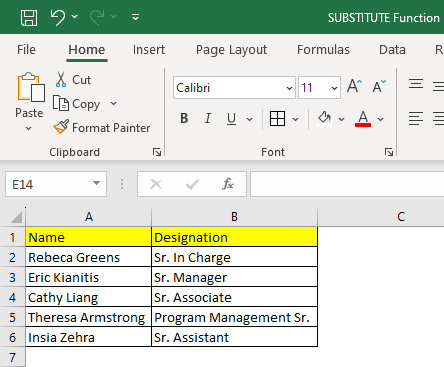Select row 7 header
This screenshot has height=367, width=444.
coord(13,357)
